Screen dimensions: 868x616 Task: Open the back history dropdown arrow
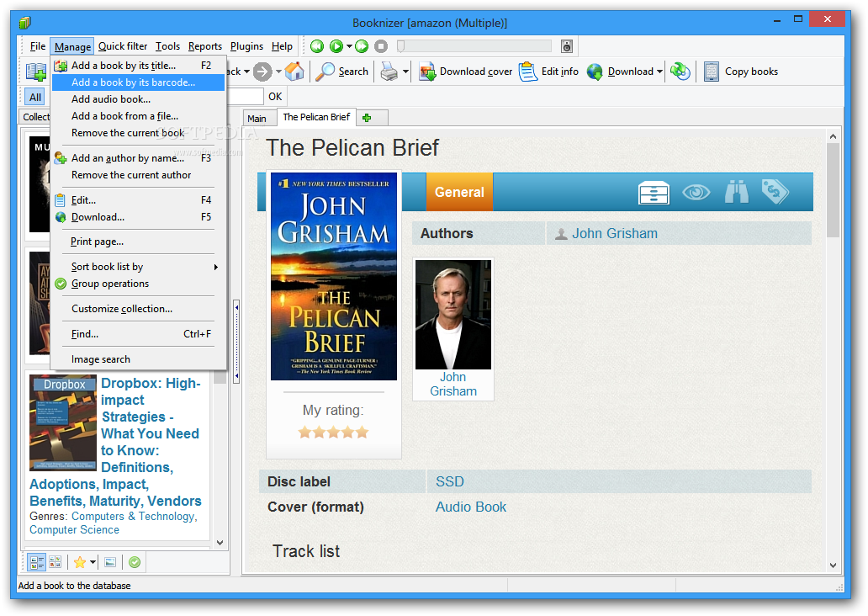coord(246,72)
